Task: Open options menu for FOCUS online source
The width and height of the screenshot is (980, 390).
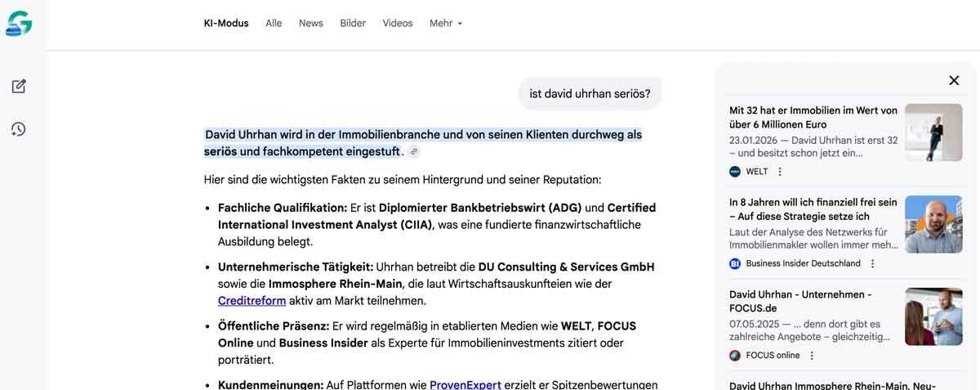Action: (x=811, y=356)
